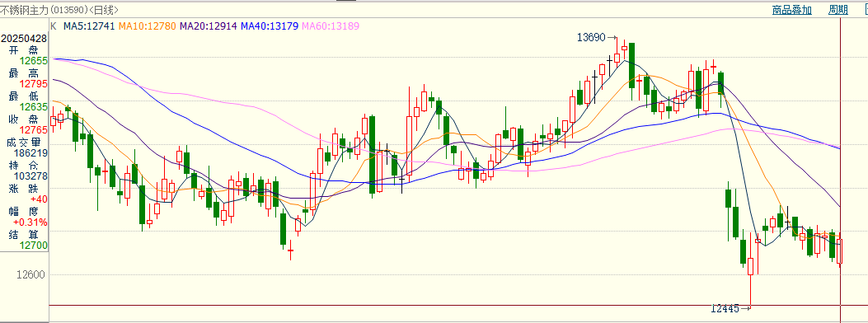868x323 pixels.
Task: Open the 商品叠加 overlay link
Action: coord(791,10)
